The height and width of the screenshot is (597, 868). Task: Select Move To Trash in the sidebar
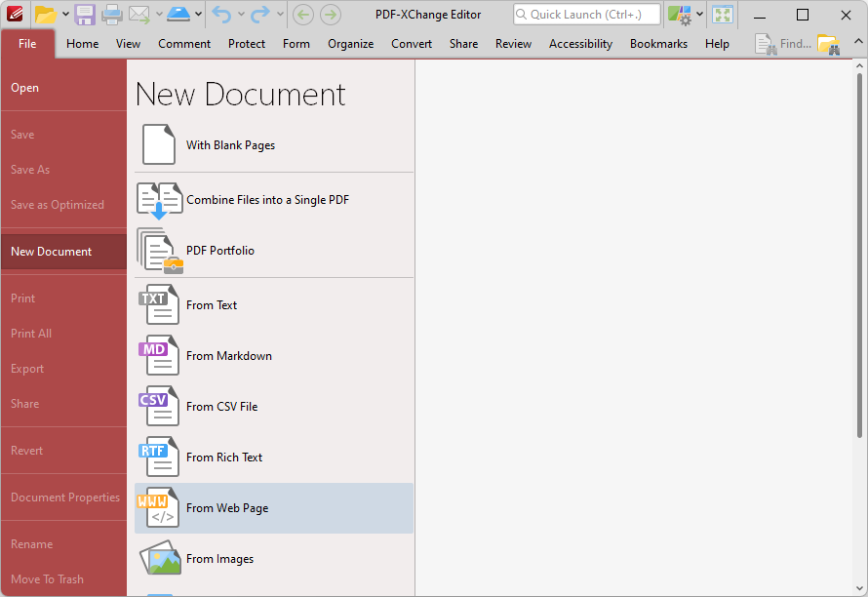63,579
